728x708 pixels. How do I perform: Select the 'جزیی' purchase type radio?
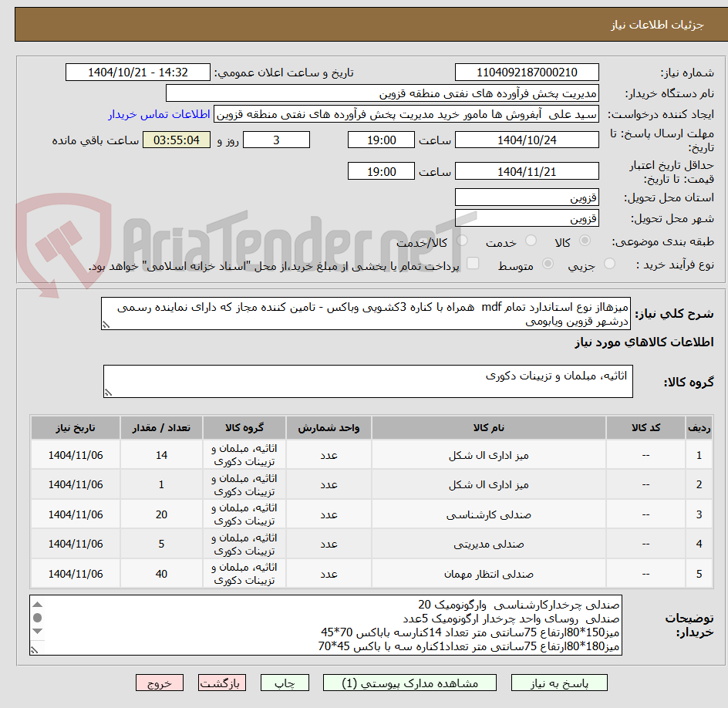coord(609,264)
